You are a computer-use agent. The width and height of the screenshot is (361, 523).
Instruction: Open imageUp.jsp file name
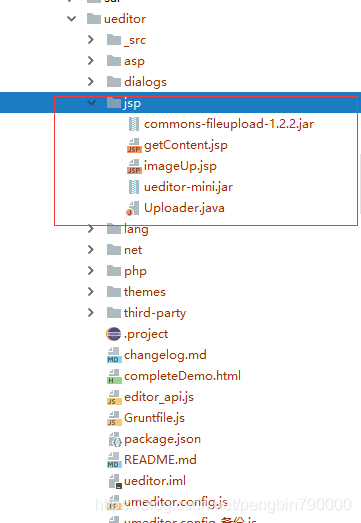(x=180, y=166)
